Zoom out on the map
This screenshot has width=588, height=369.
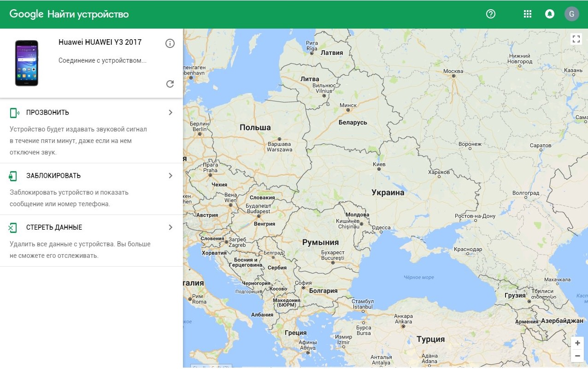click(577, 356)
